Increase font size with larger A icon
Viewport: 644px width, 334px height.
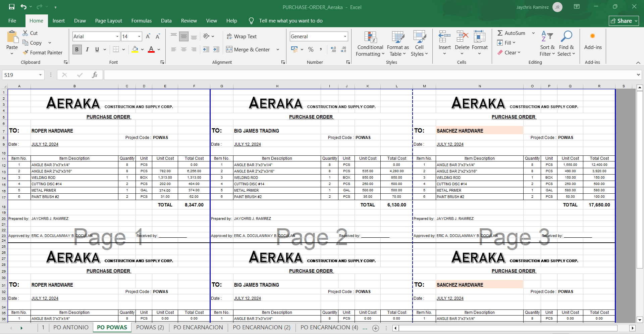click(x=148, y=36)
